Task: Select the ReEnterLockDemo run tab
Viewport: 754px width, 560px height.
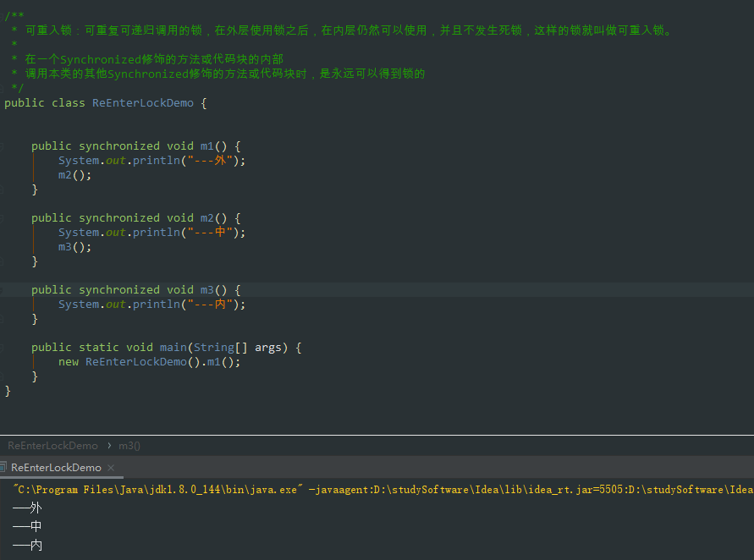Action: [x=56, y=467]
